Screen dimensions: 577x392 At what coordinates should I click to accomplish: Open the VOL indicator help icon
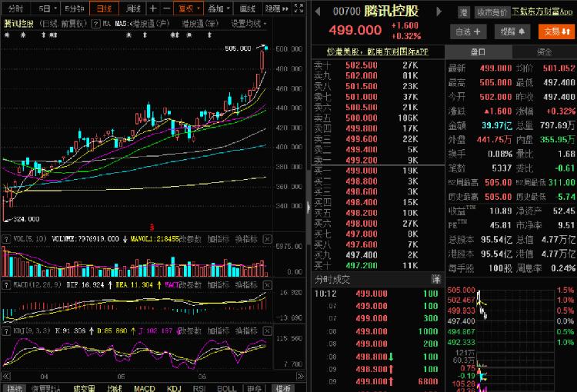pyautogui.click(x=6, y=239)
